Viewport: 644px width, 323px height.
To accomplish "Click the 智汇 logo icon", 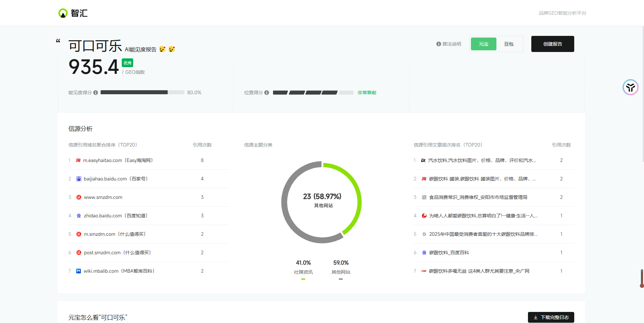I will 63,13.
